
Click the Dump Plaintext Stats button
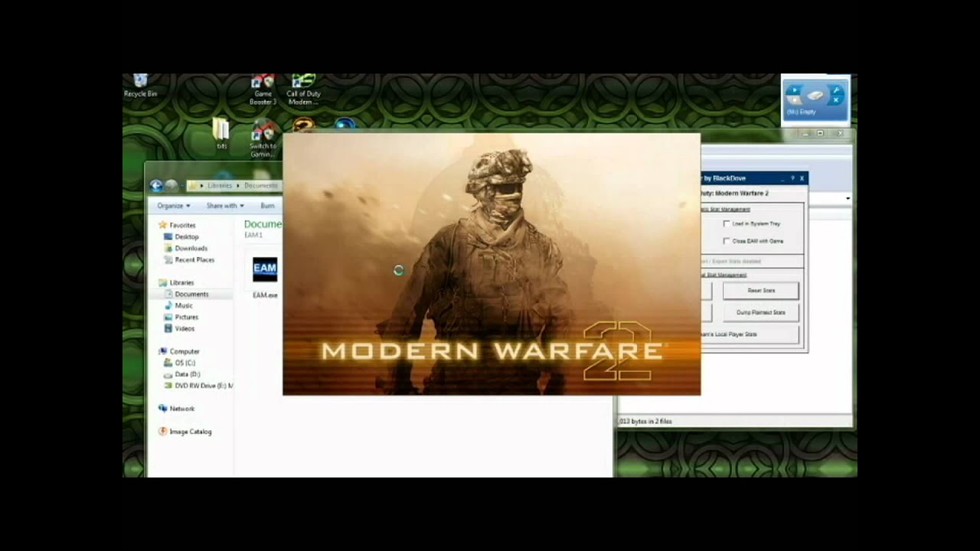point(761,312)
